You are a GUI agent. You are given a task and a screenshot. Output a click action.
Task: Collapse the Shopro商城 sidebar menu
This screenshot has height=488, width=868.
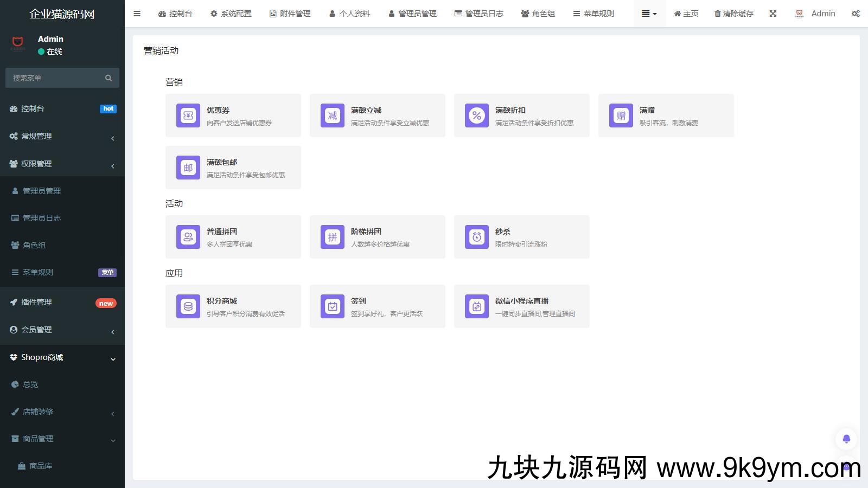click(62, 357)
